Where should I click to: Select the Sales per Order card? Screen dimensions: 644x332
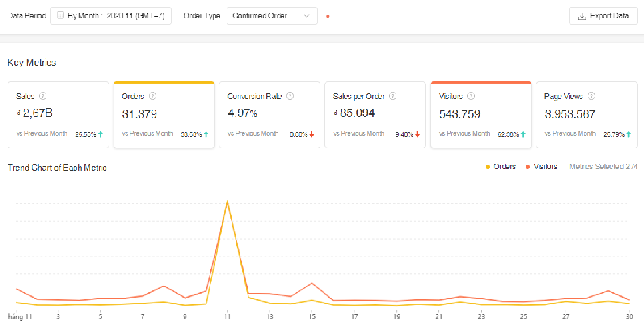pyautogui.click(x=375, y=115)
